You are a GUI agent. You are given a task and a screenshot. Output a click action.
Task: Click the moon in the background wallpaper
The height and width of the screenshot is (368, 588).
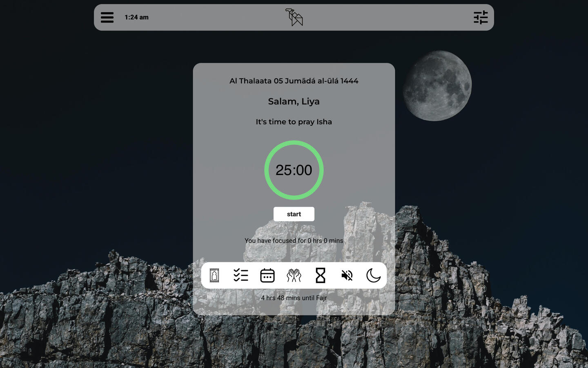click(x=438, y=86)
